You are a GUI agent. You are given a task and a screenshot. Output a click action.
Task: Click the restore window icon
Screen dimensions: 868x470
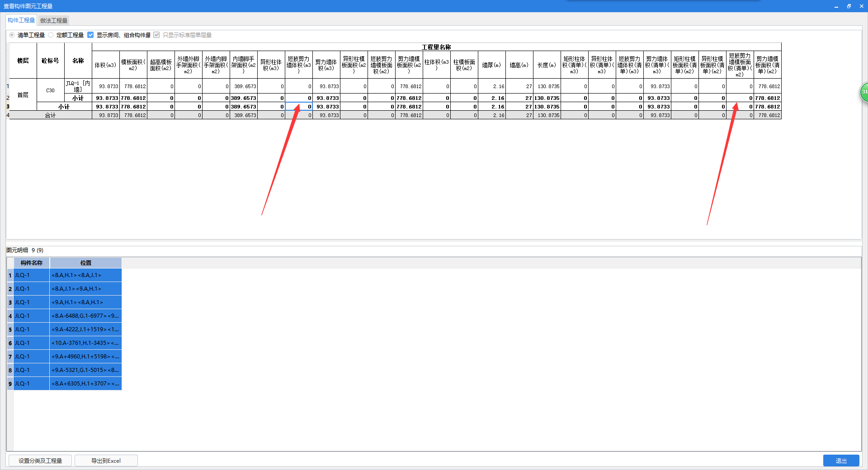tap(849, 6)
